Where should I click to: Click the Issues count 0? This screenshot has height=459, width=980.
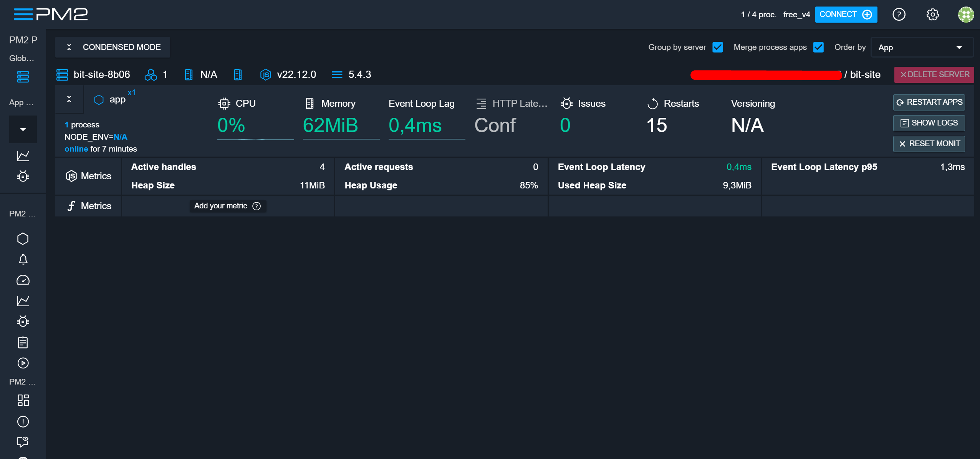(565, 125)
